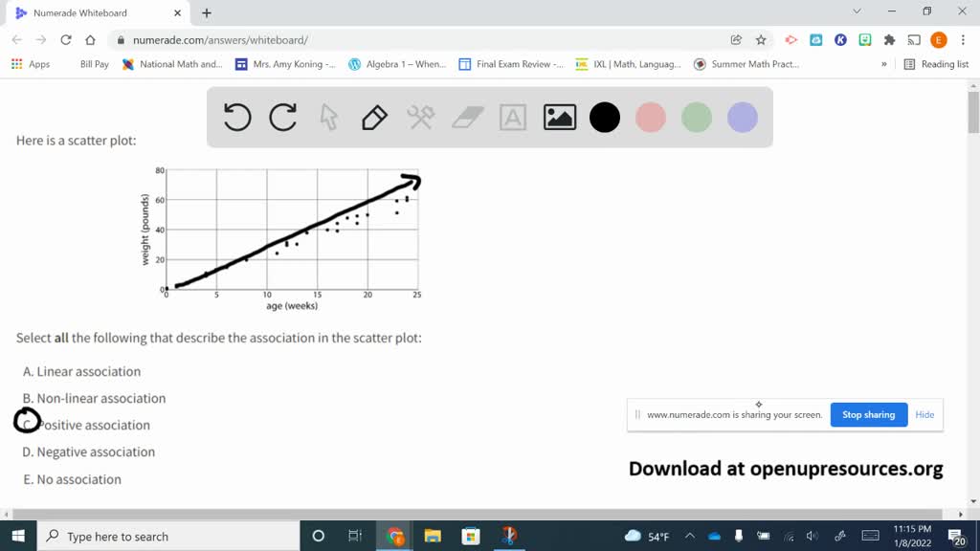Click the Type here to search box
The width and height of the screenshot is (980, 551).
coord(153,536)
